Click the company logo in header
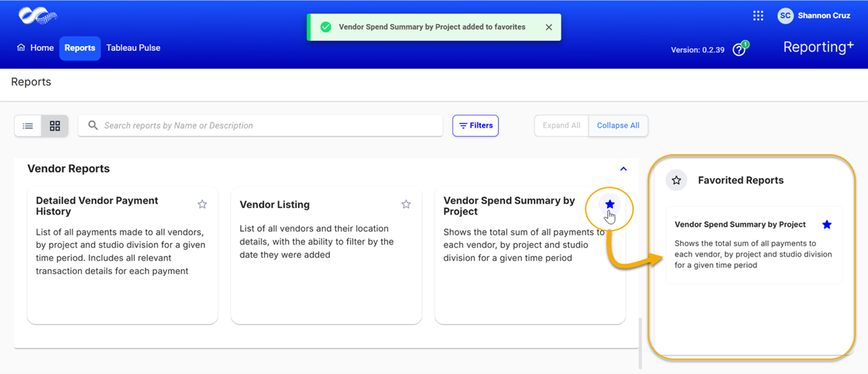 38,16
